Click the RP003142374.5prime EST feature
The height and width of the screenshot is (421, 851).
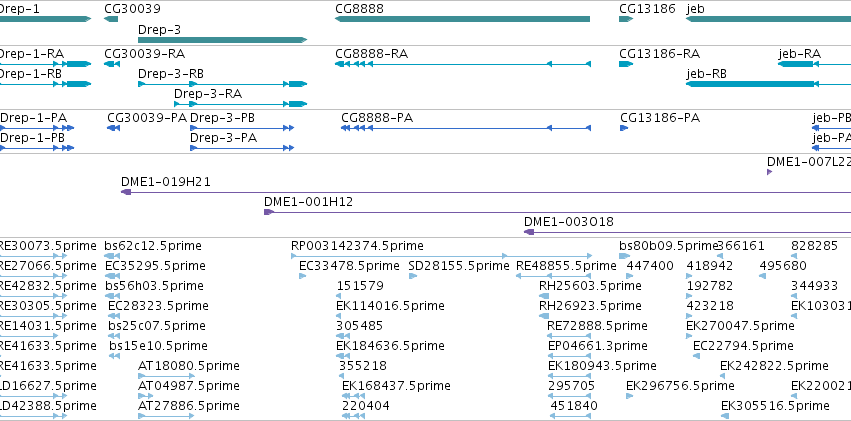441,256
